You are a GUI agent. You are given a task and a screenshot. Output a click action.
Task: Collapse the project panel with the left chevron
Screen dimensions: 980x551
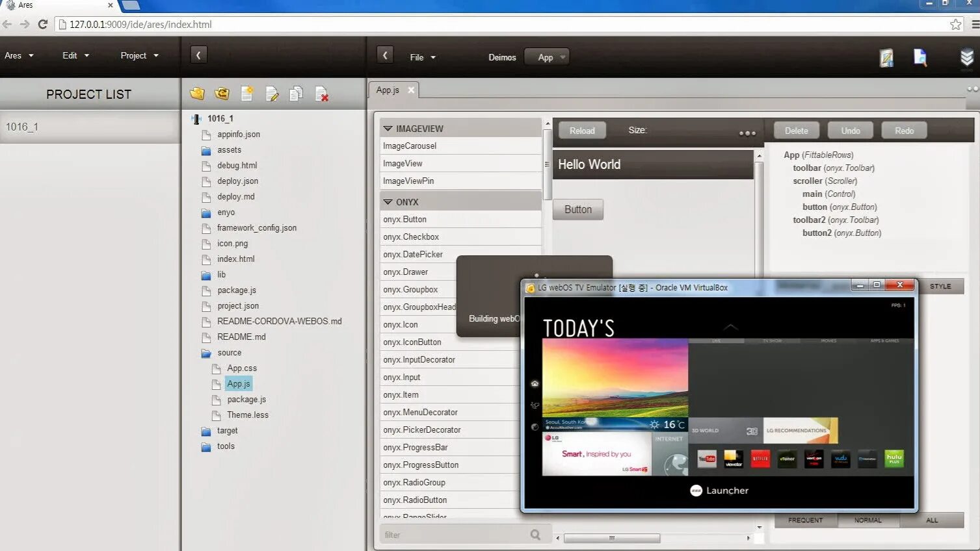point(198,55)
